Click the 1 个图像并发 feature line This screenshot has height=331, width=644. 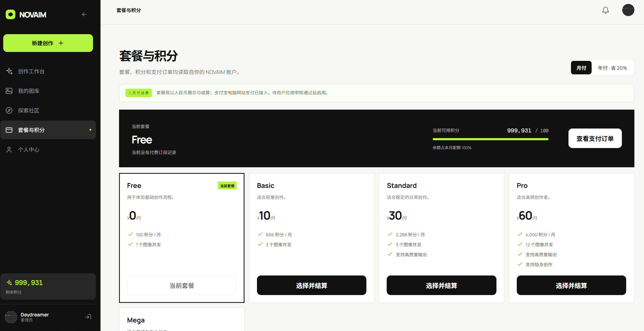(x=148, y=245)
